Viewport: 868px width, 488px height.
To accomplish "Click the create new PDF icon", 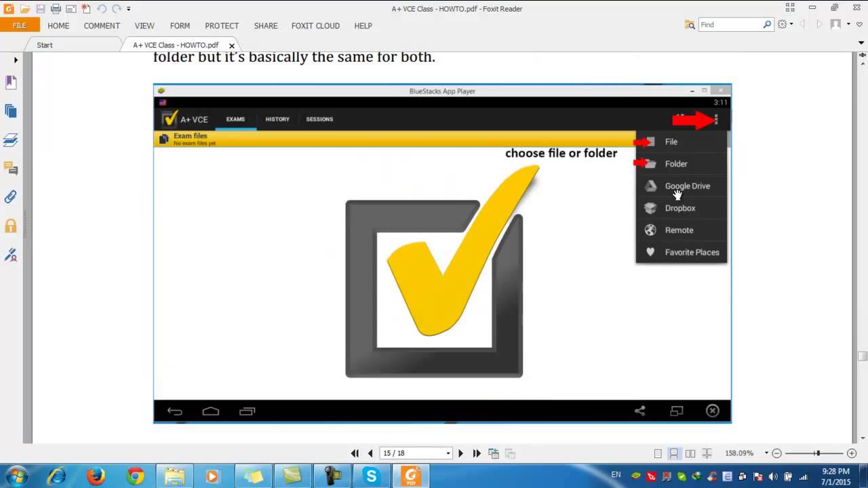I will tap(86, 9).
